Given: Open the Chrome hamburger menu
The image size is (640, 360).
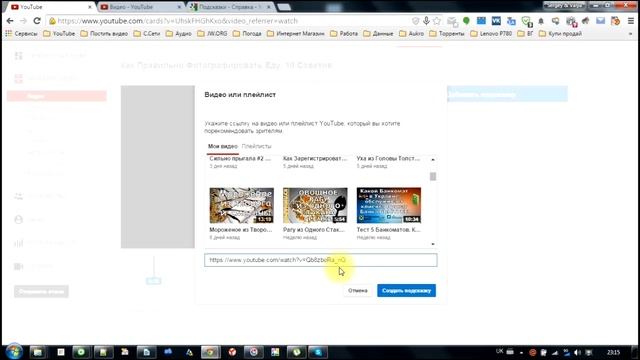Looking at the screenshot, I should 631,21.
